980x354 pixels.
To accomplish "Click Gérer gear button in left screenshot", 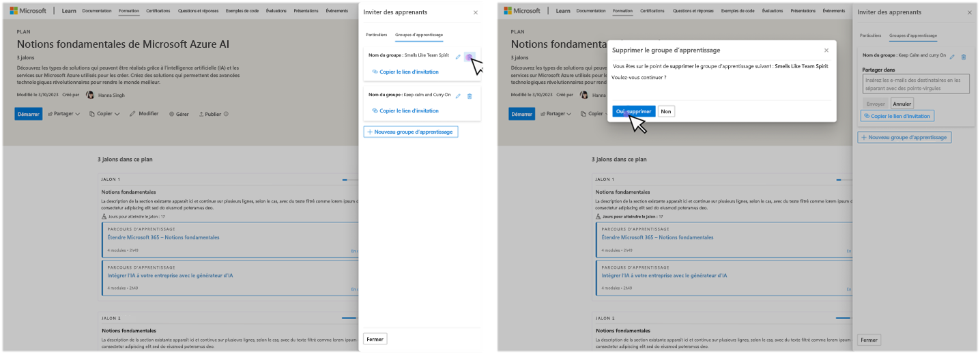I will 179,114.
